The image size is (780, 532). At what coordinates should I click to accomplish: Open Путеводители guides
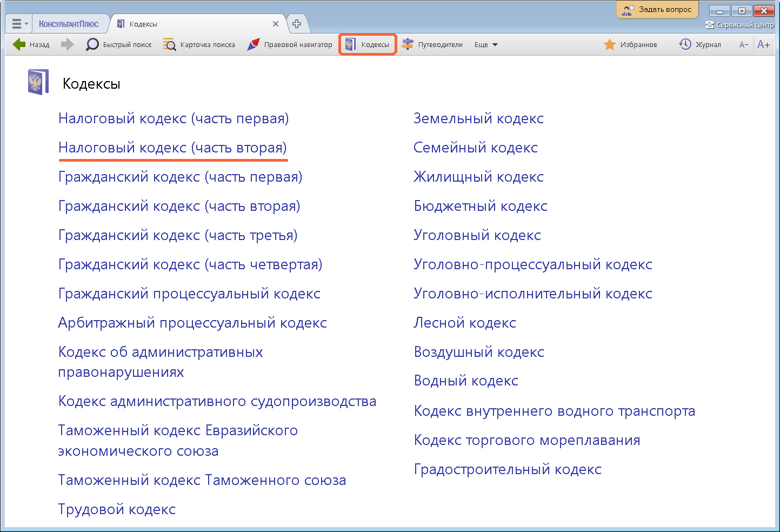click(432, 44)
